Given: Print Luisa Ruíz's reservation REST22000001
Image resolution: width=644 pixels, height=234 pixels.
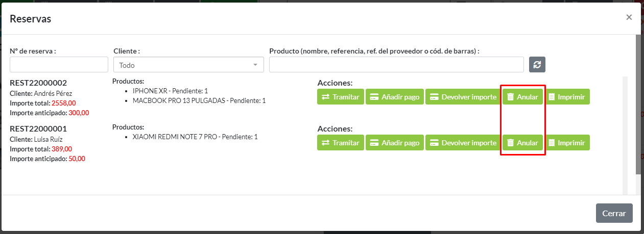Looking at the screenshot, I should [567, 143].
